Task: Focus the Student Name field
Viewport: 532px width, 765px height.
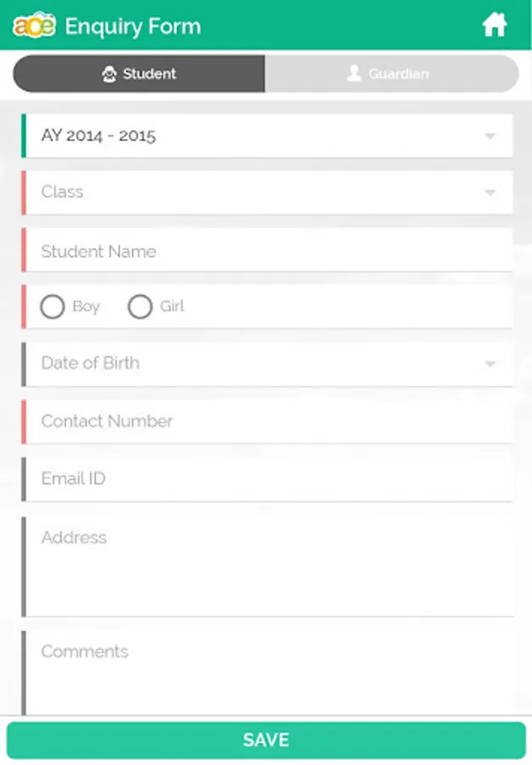Action: [x=268, y=252]
